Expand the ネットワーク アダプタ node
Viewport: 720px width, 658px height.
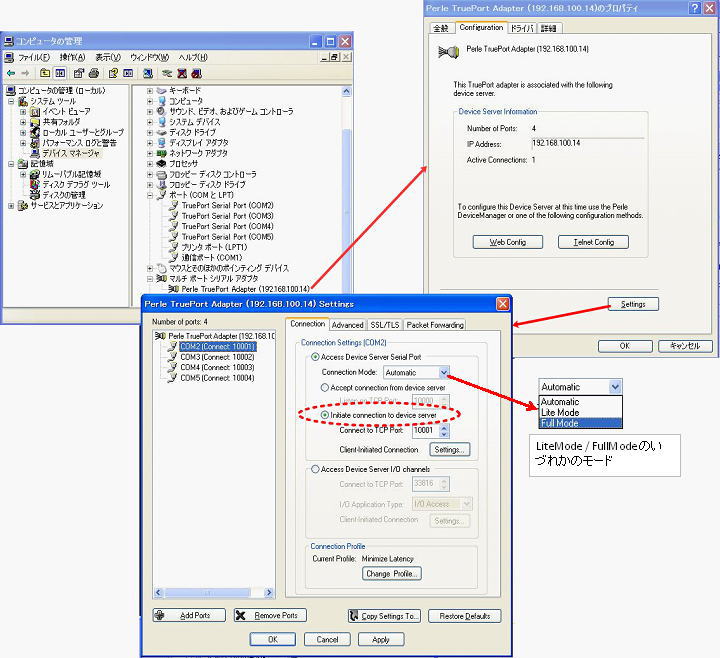150,153
